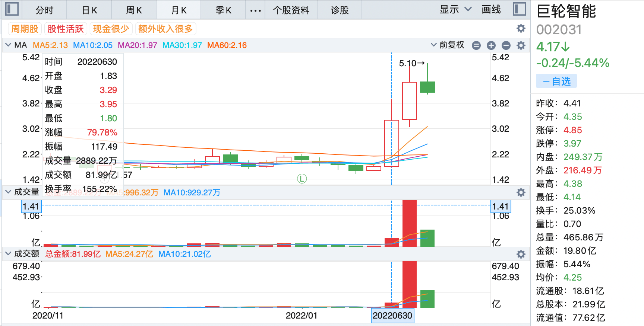Screen dimensions: 644x326
Task: Click the 自选 watchlist button
Action: tap(556, 81)
